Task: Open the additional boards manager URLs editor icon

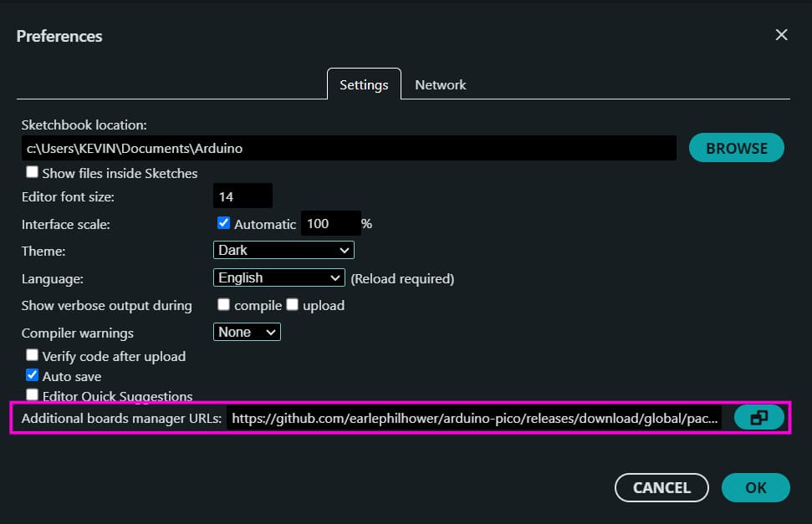Action: [758, 417]
